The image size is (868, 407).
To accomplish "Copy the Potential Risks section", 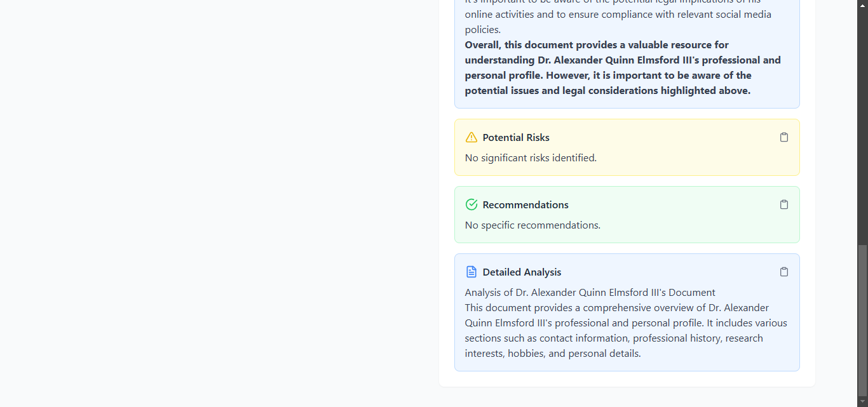I will (x=784, y=137).
